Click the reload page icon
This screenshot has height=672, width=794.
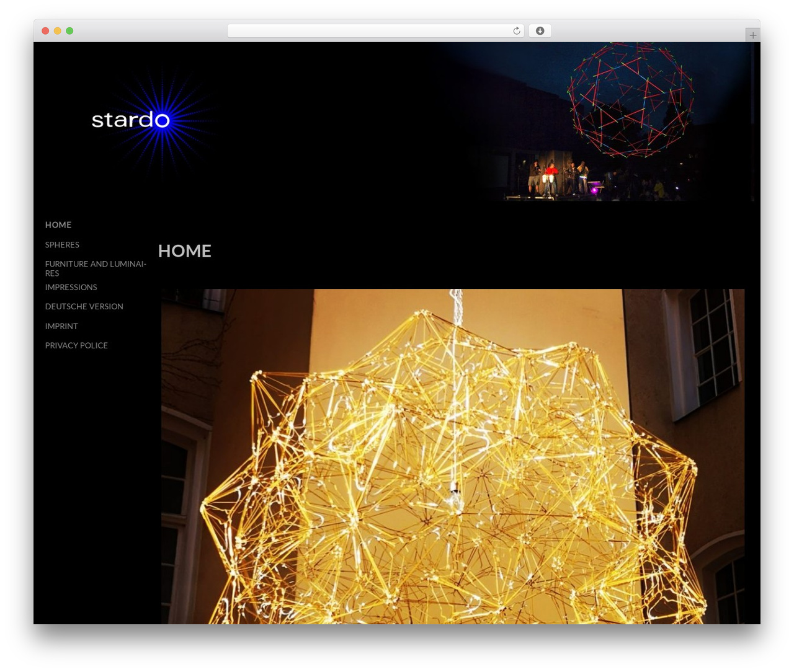(516, 31)
